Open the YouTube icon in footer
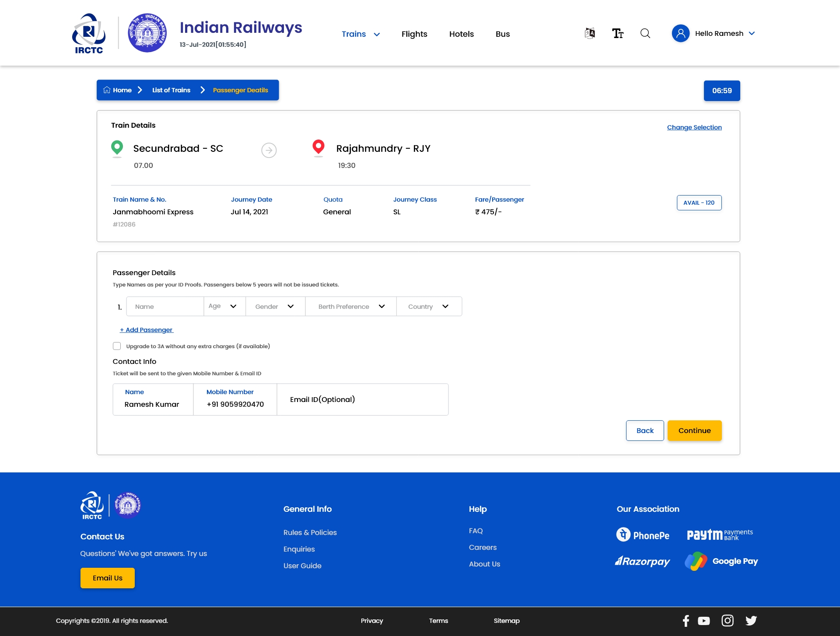The image size is (840, 636). point(704,621)
